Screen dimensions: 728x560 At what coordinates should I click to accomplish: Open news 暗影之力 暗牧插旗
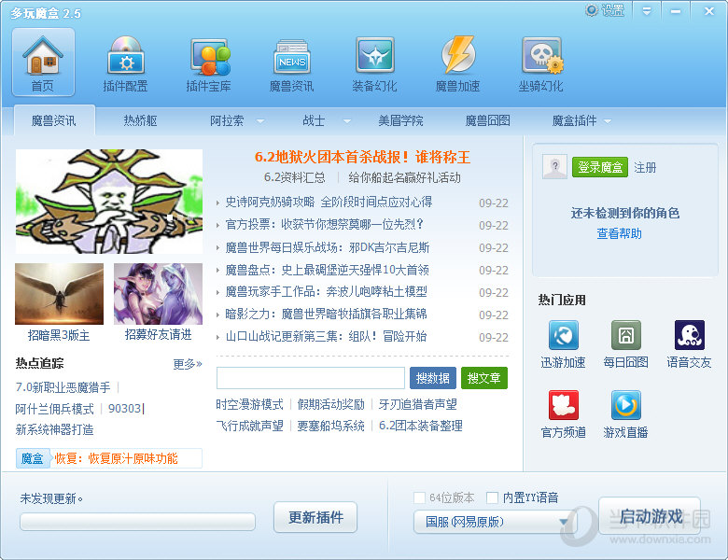click(326, 314)
